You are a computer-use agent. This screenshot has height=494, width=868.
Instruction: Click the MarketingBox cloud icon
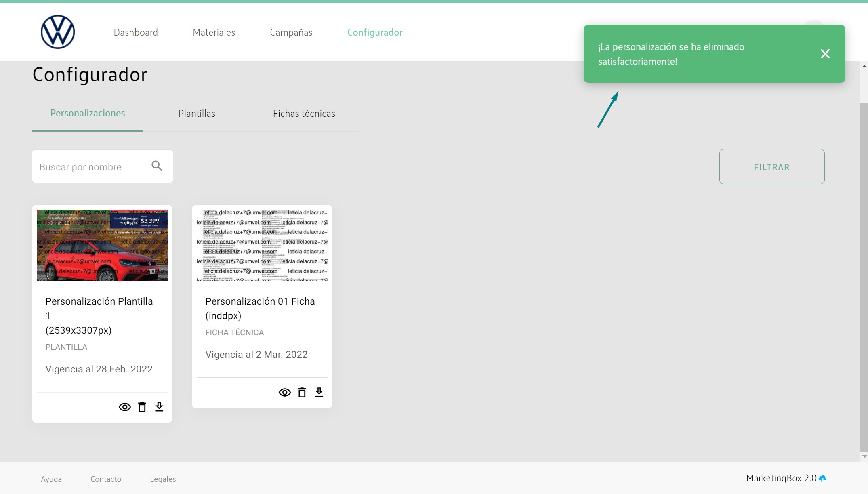coord(822,479)
